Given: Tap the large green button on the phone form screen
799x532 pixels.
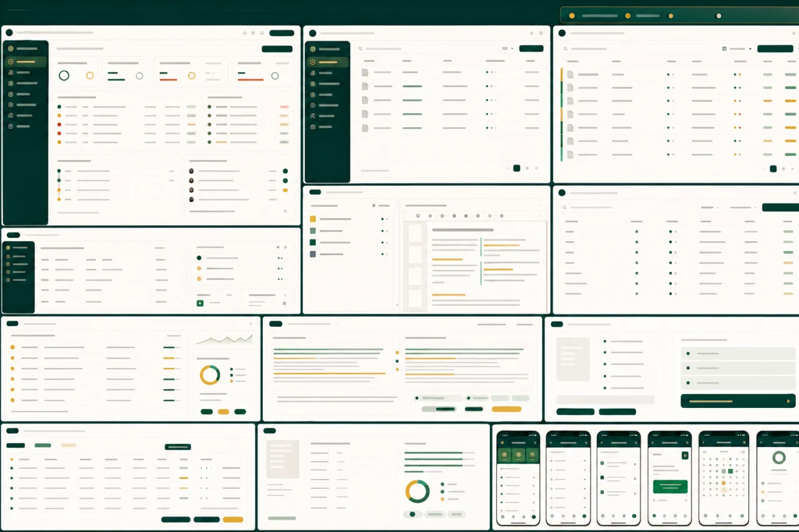Looking at the screenshot, I should pyautogui.click(x=670, y=486).
